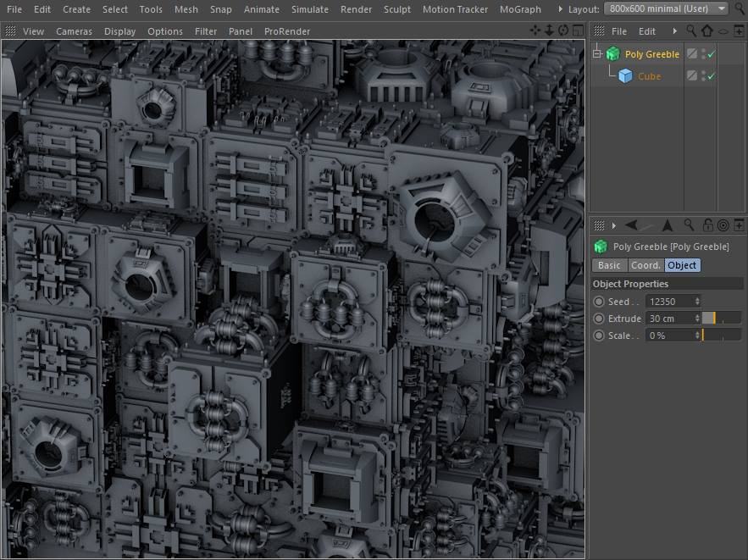This screenshot has width=748, height=560.
Task: Click the Object Manager new-window plus icon
Action: [739, 31]
